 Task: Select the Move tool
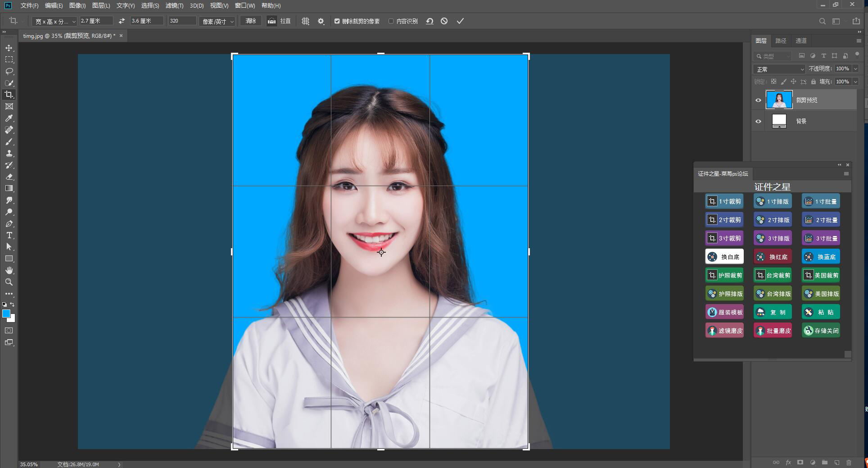(x=9, y=47)
